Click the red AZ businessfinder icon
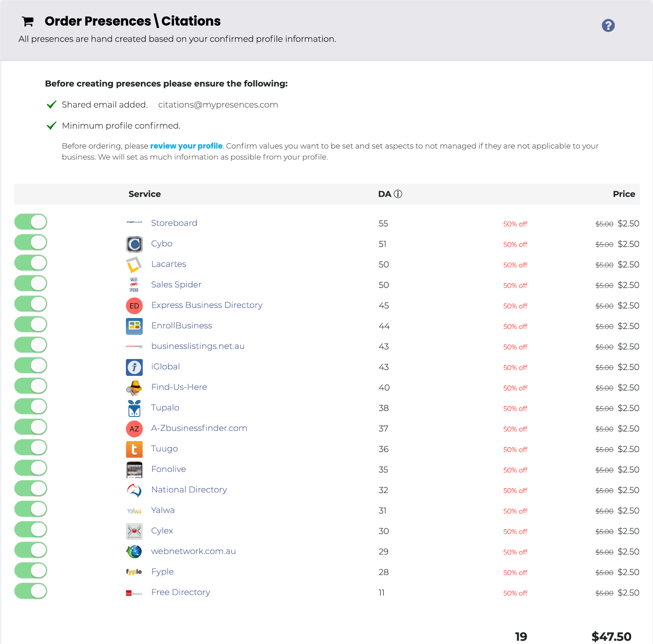The height and width of the screenshot is (644, 653). [x=134, y=429]
